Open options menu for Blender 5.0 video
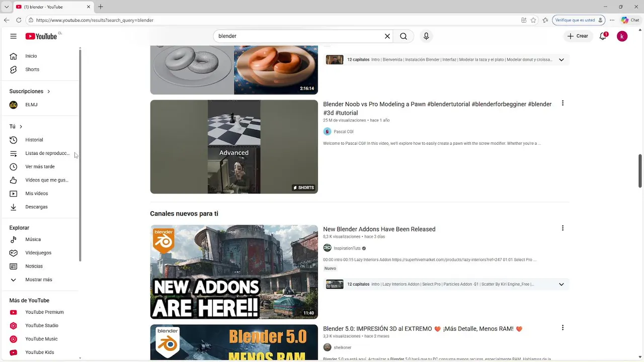 [562, 327]
